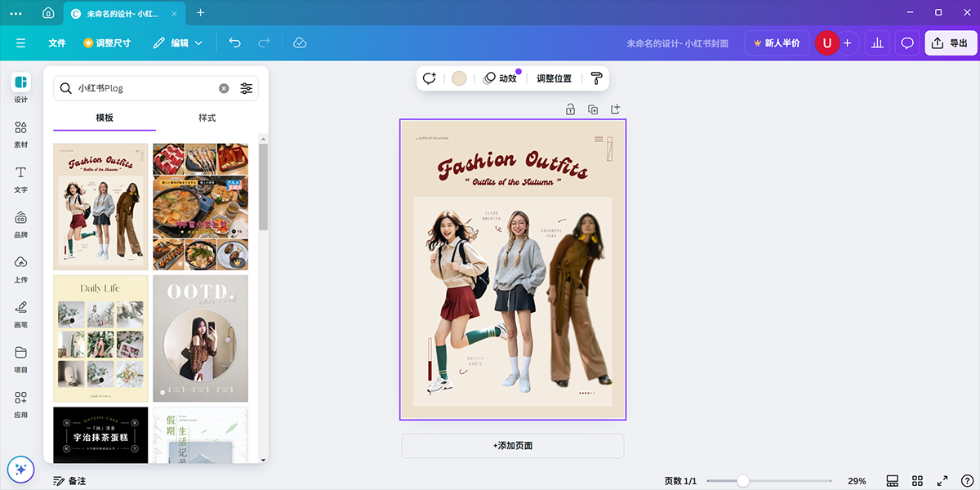Open the 上传 uploads panel
Image resolution: width=980 pixels, height=490 pixels.
[20, 268]
